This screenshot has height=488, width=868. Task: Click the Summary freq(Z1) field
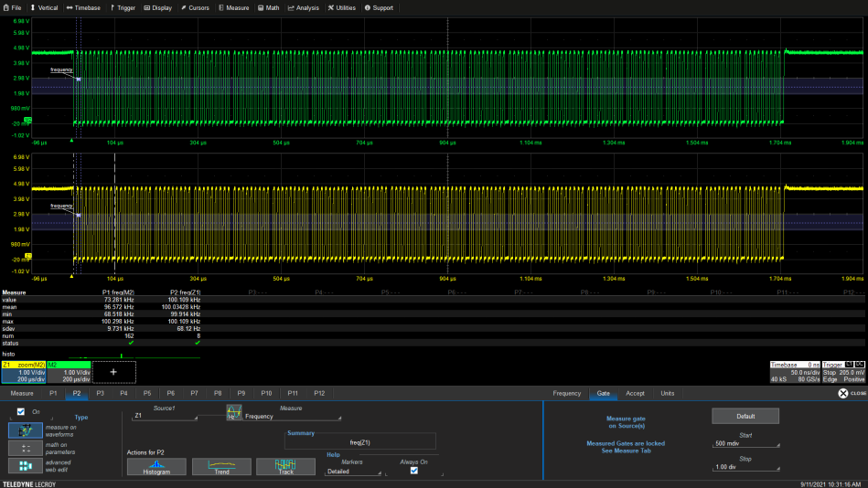pos(359,442)
